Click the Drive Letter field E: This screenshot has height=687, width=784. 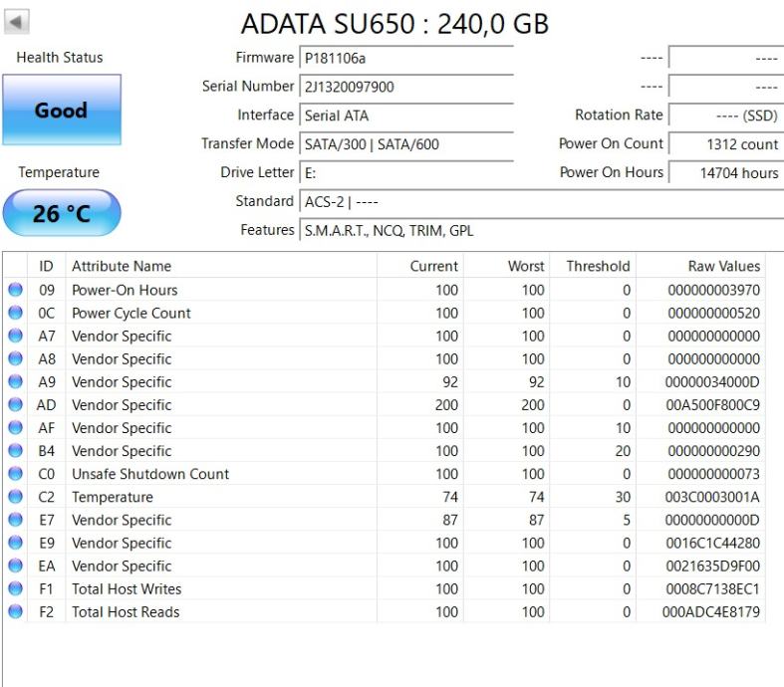406,173
